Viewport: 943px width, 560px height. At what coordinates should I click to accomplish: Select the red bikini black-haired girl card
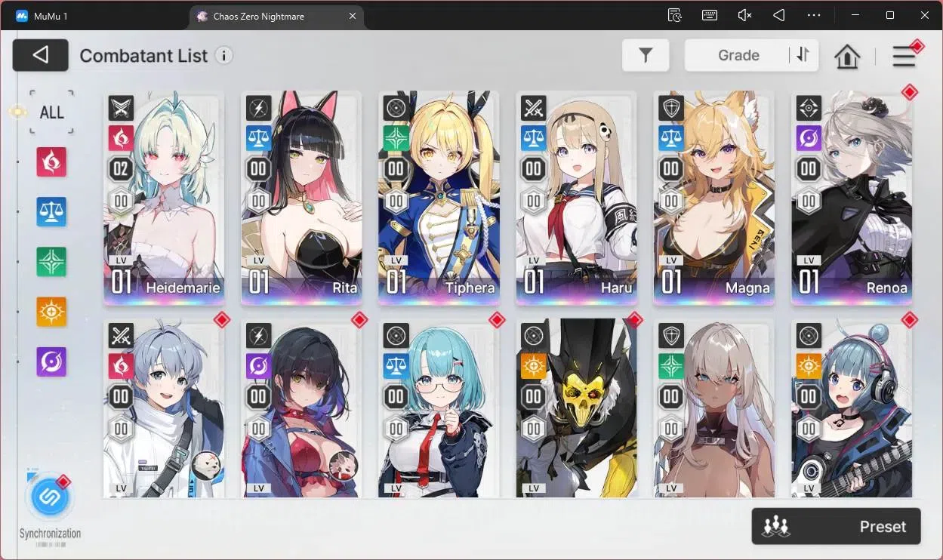pyautogui.click(x=301, y=408)
